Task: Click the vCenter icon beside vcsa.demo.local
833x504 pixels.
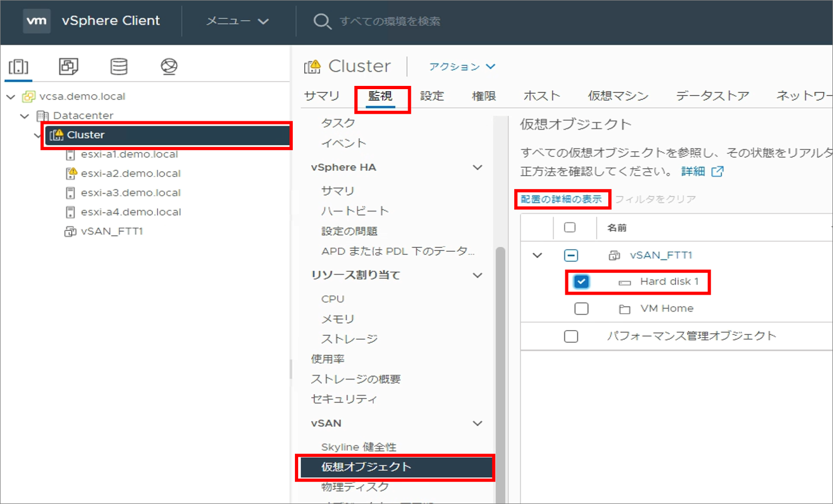Action: pyautogui.click(x=28, y=96)
